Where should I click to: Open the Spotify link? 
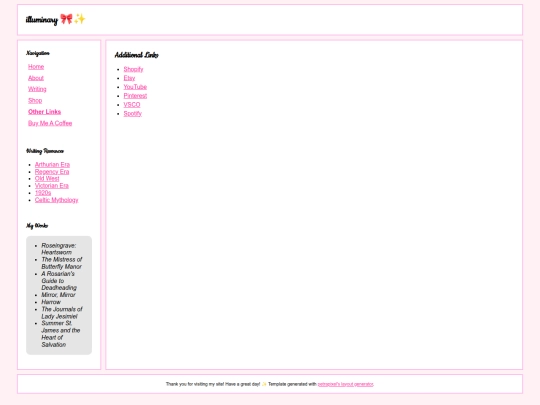pos(133,113)
